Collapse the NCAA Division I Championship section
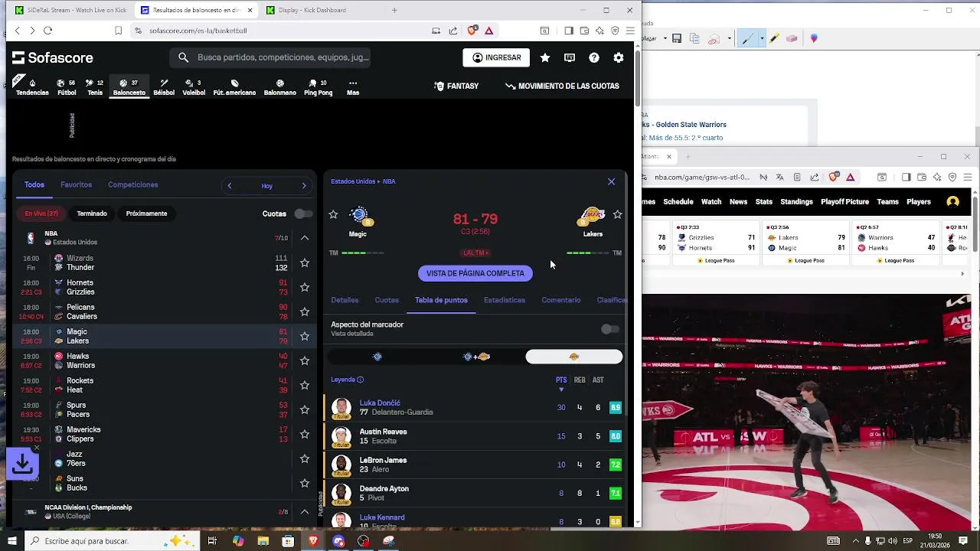 305,511
